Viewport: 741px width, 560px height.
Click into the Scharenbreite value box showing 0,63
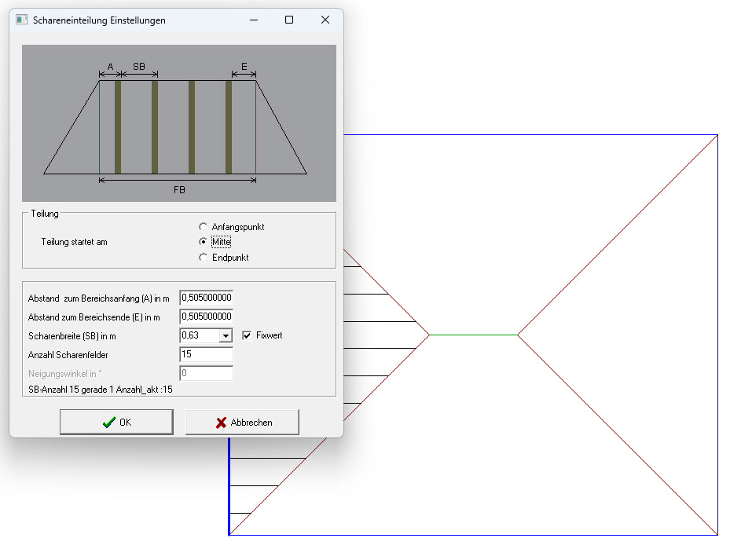coord(199,335)
